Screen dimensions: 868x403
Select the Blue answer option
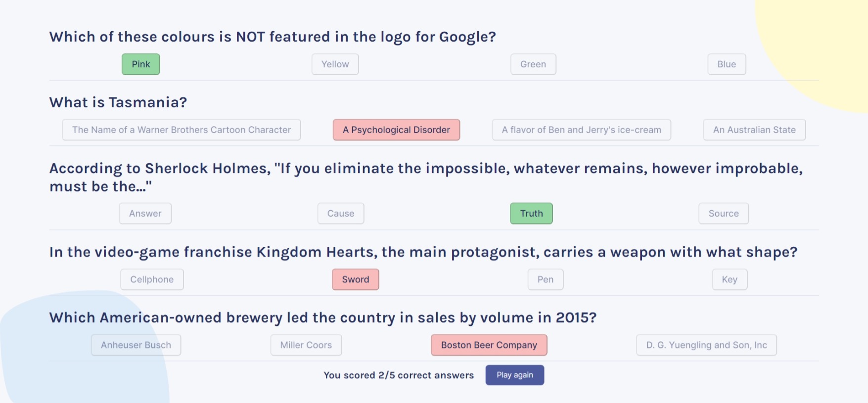point(727,64)
